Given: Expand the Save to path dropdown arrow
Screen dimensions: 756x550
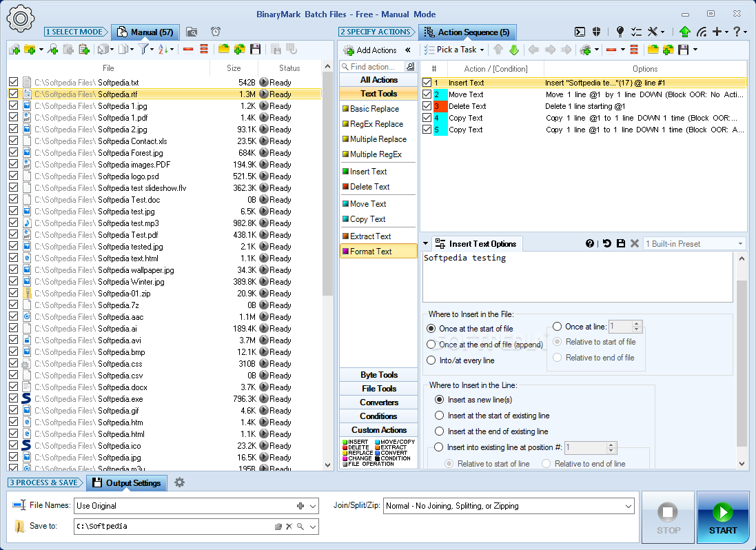Looking at the screenshot, I should tap(313, 527).
